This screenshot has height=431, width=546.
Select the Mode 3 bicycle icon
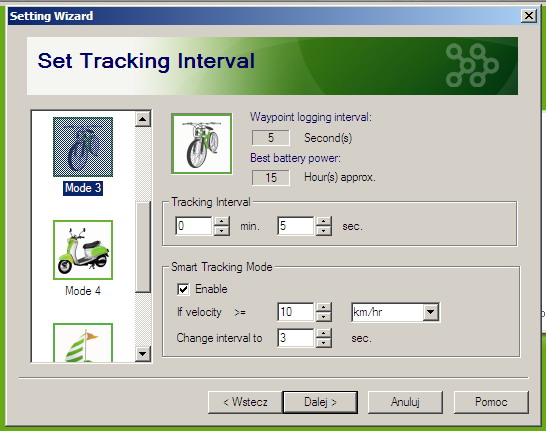coord(83,147)
